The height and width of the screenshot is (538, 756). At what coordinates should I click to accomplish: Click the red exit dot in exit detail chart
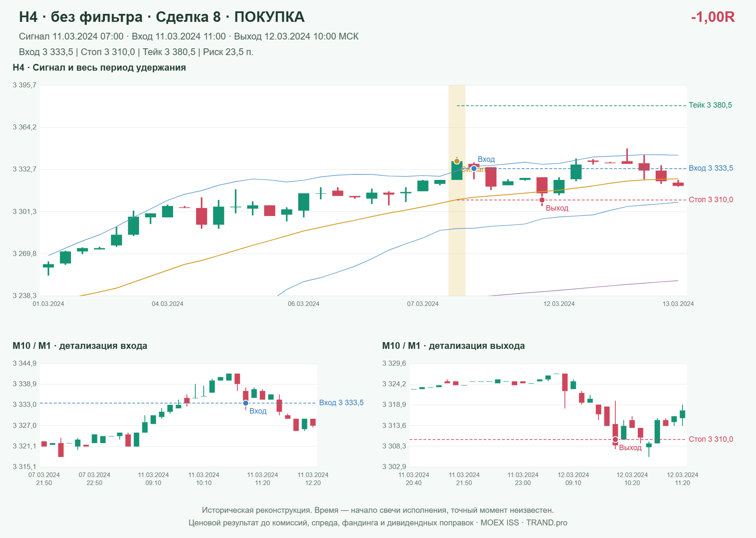tap(615, 440)
